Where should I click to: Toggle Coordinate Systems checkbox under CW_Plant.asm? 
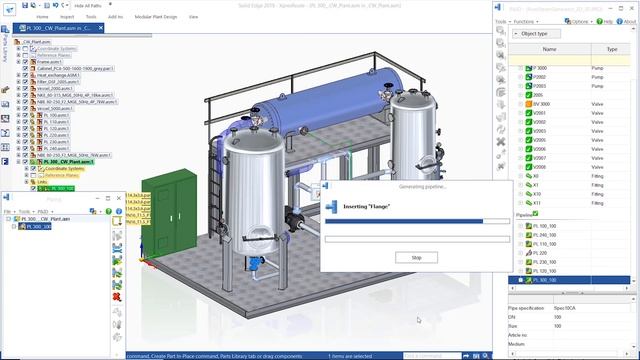(25, 49)
